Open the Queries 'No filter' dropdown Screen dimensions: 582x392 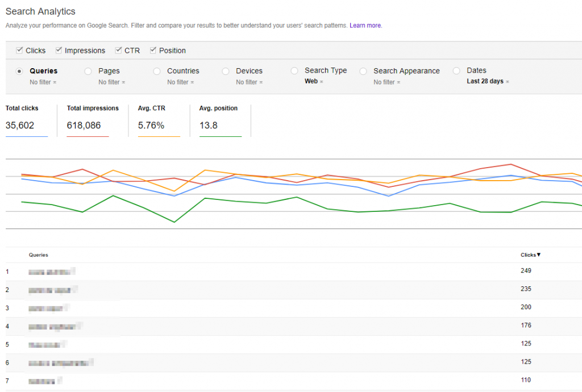(x=43, y=82)
